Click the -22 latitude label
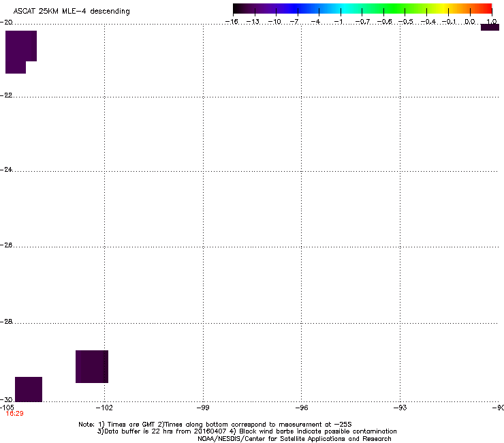The height and width of the screenshot is (443, 504). [x=6, y=95]
